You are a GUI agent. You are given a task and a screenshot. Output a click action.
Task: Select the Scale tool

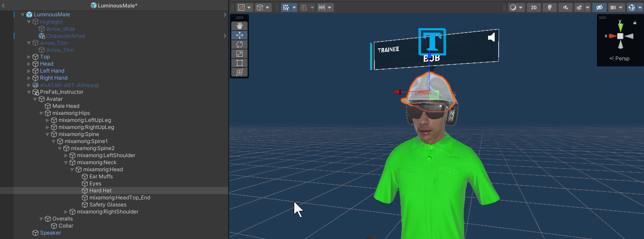coord(240,54)
